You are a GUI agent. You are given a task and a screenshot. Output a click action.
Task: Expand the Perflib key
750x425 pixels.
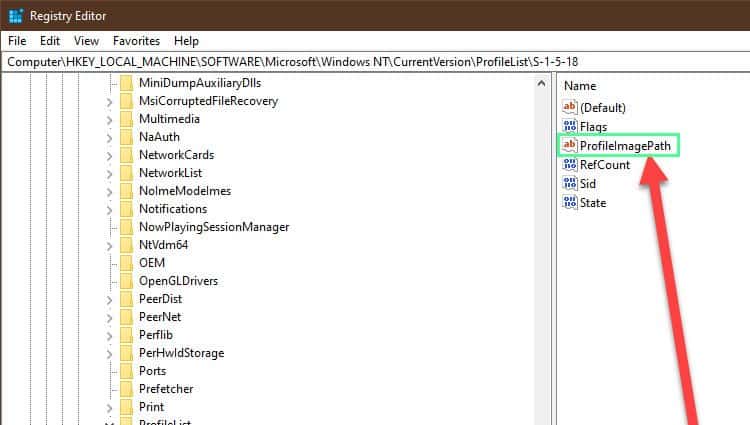click(110, 336)
